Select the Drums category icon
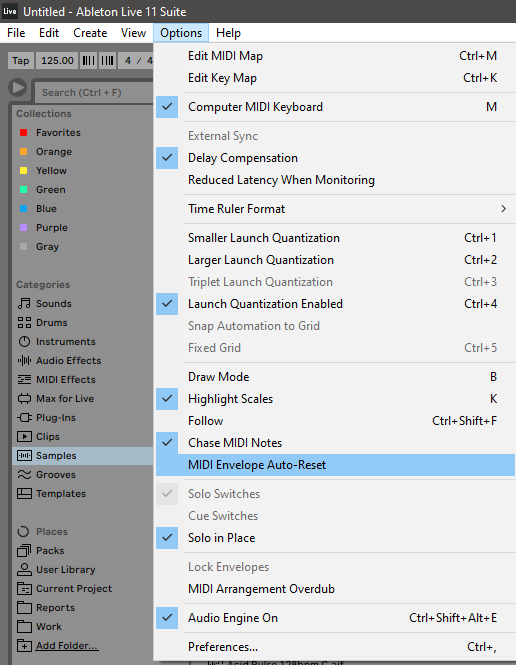Viewport: 516px width, 665px height. point(24,323)
